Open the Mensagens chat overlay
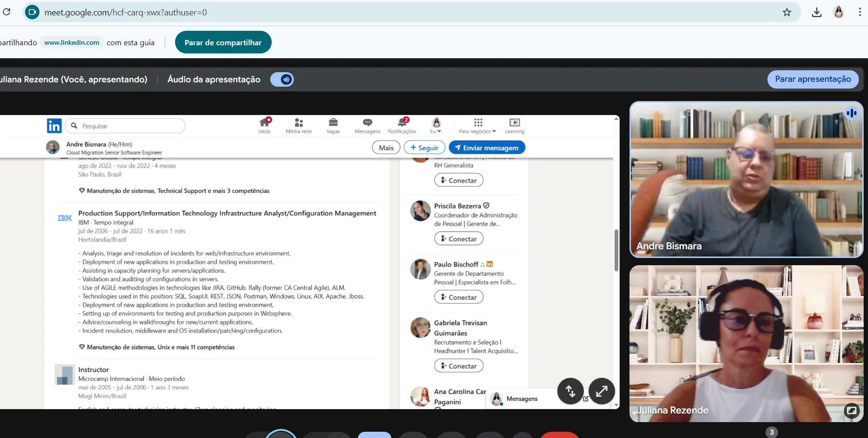 [x=522, y=399]
